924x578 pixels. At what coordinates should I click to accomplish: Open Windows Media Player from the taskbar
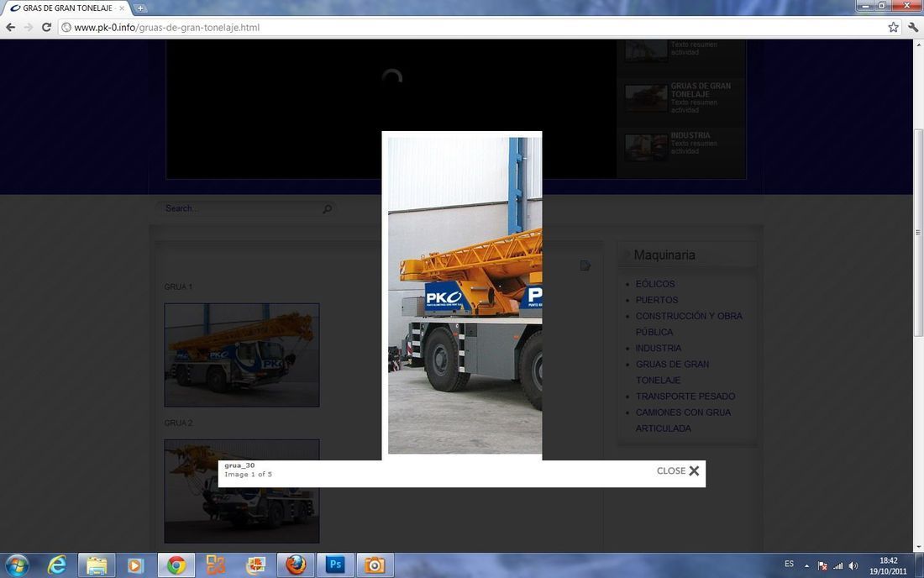(136, 565)
